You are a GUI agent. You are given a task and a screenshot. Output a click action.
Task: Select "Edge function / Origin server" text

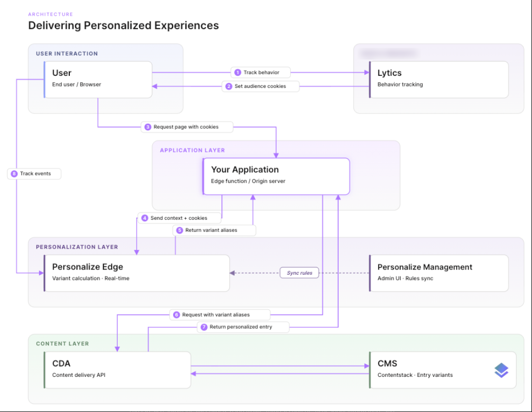(x=248, y=181)
